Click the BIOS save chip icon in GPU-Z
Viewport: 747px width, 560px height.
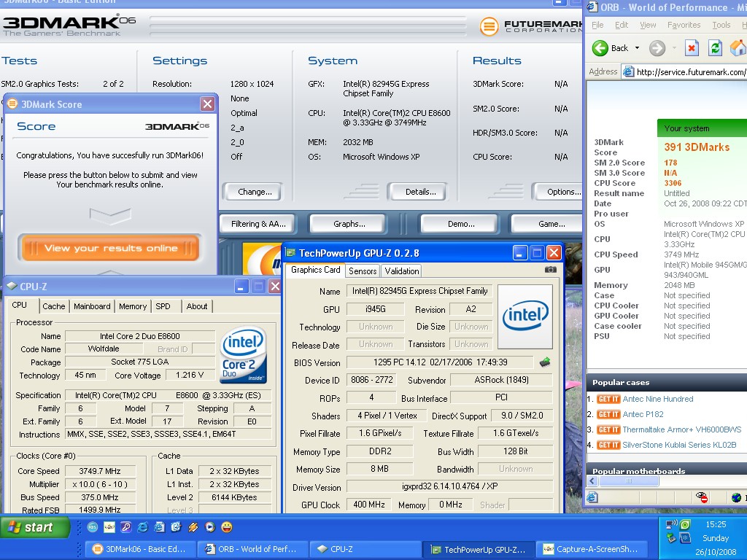tap(545, 362)
